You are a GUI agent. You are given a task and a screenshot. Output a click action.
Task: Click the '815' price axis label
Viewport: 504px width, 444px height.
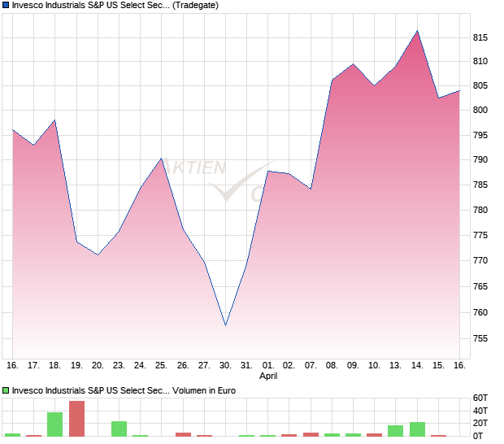480,37
